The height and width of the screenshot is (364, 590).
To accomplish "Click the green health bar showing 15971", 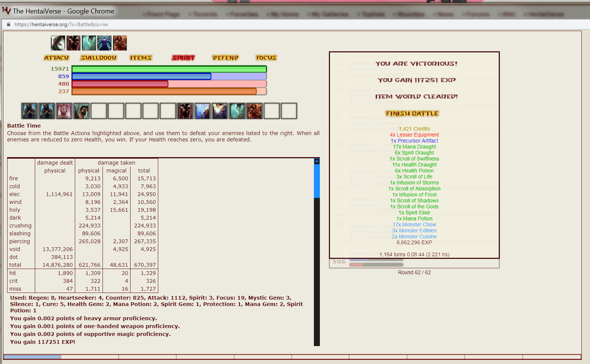I will pos(169,69).
